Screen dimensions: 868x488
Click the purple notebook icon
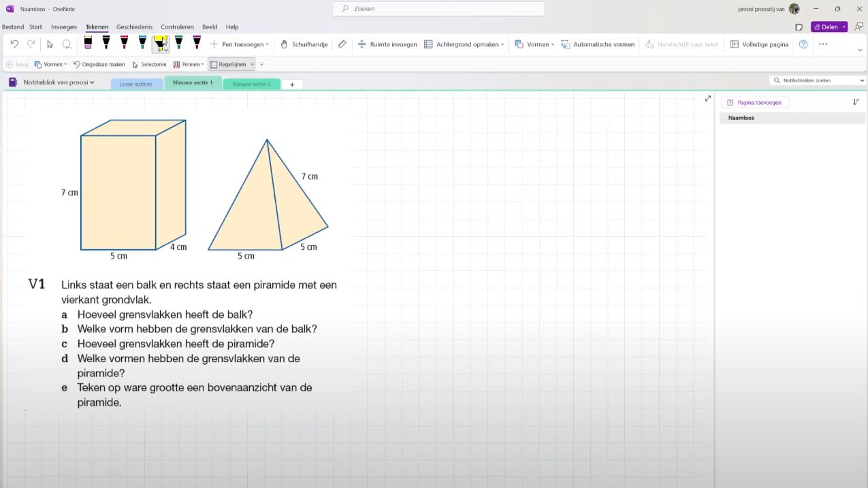coord(13,82)
